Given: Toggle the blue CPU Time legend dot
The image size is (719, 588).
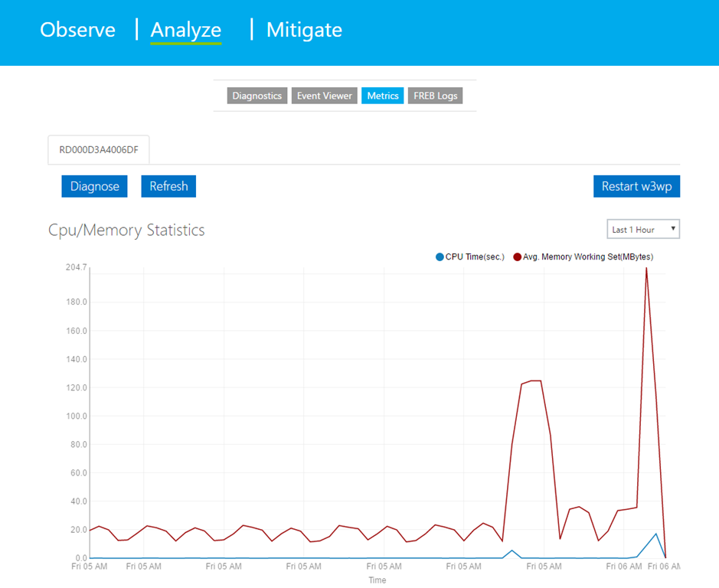Looking at the screenshot, I should (440, 256).
